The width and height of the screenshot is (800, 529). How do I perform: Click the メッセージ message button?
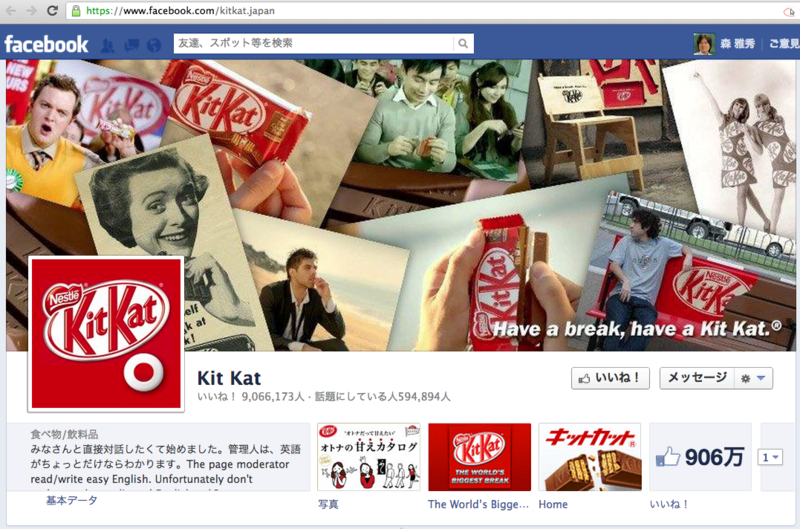(697, 379)
